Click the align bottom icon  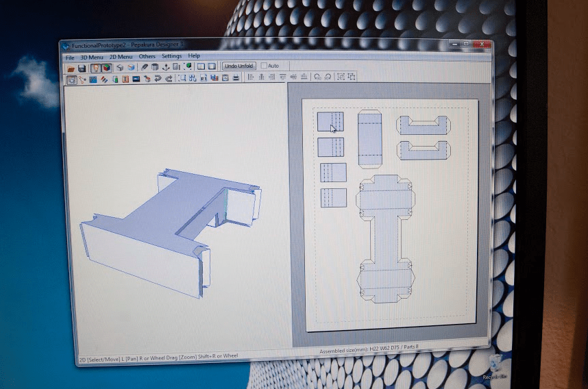tap(304, 77)
